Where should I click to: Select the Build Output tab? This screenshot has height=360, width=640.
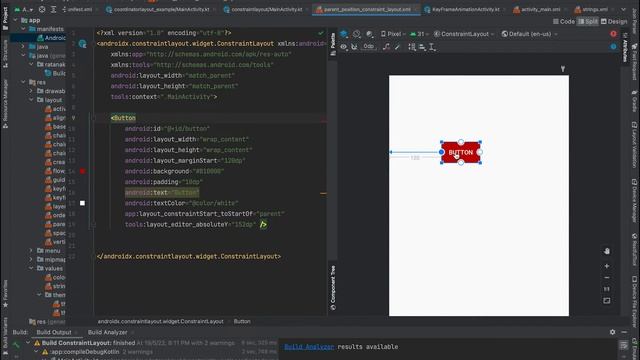pyautogui.click(x=54, y=332)
